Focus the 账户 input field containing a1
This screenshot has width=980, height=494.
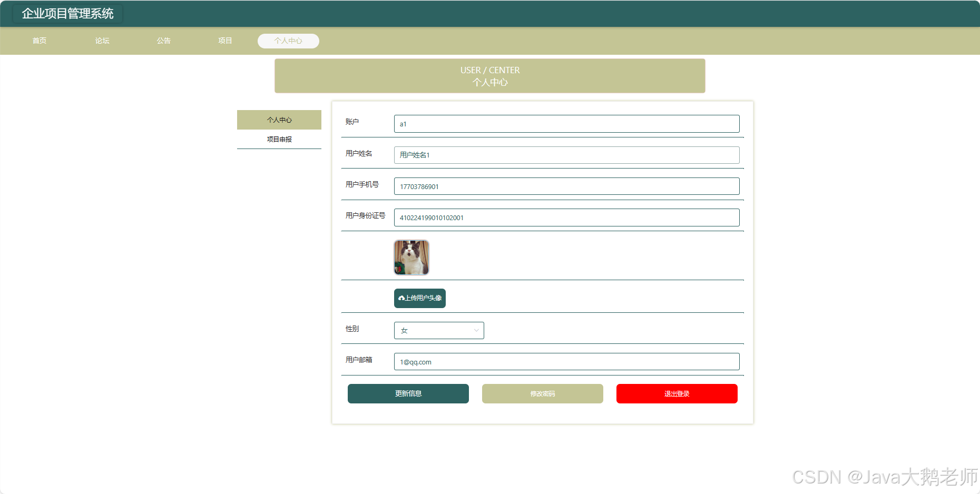567,124
